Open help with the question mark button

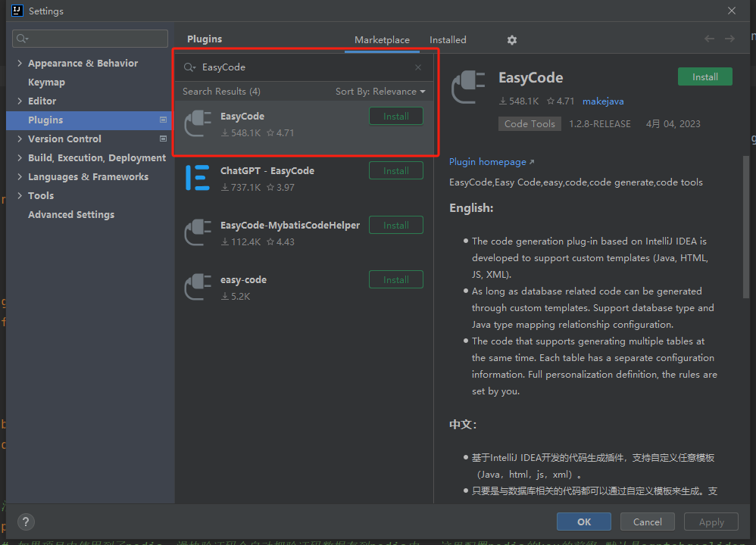pos(26,522)
